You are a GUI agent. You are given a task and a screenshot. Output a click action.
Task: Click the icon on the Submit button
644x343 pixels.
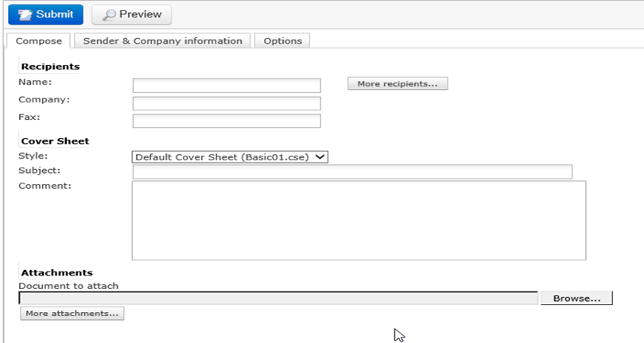pyautogui.click(x=24, y=14)
